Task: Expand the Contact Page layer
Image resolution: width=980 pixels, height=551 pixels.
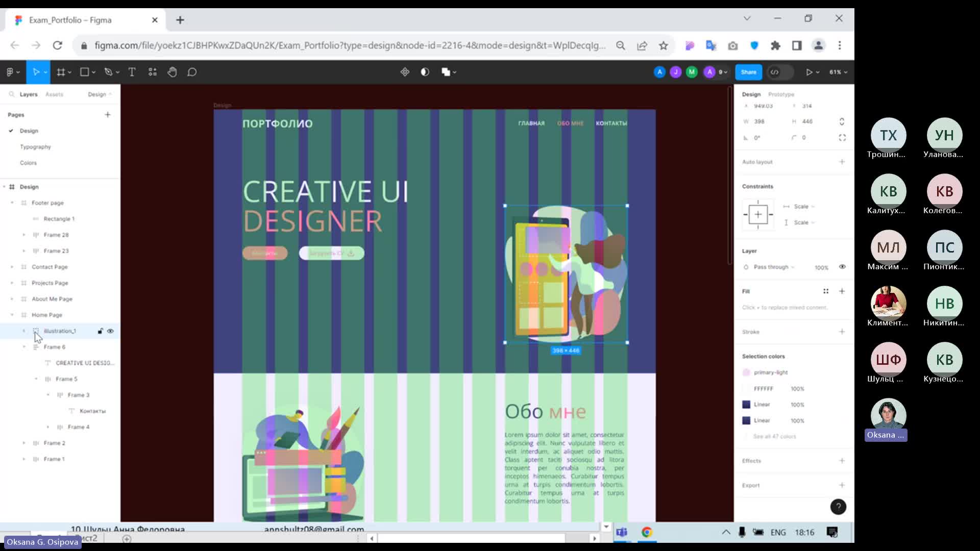Action: [x=12, y=267]
